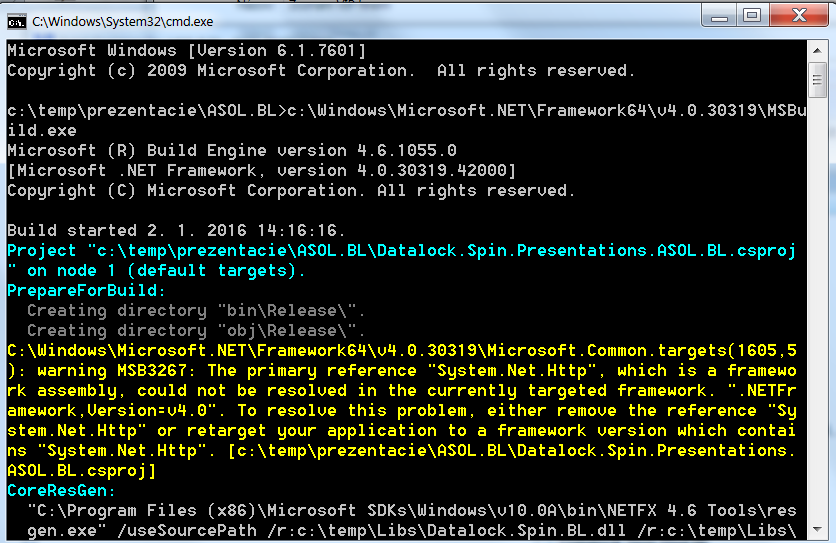This screenshot has width=836, height=543.
Task: Click the cyan PrepareForBuild target line
Action: tap(86, 291)
